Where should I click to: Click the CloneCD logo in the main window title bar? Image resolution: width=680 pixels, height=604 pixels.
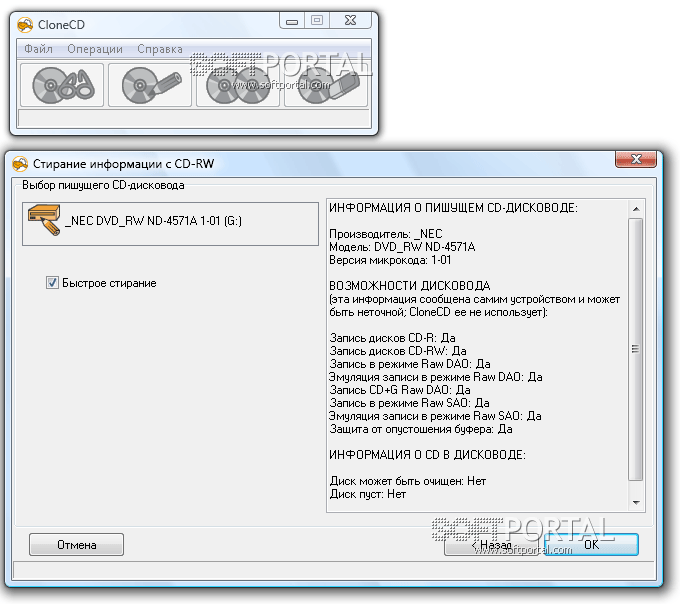click(25, 25)
